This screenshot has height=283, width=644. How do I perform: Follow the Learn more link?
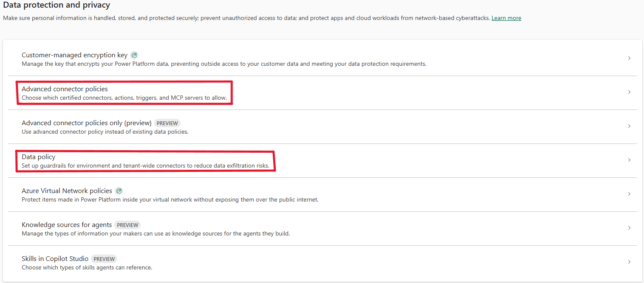click(506, 18)
